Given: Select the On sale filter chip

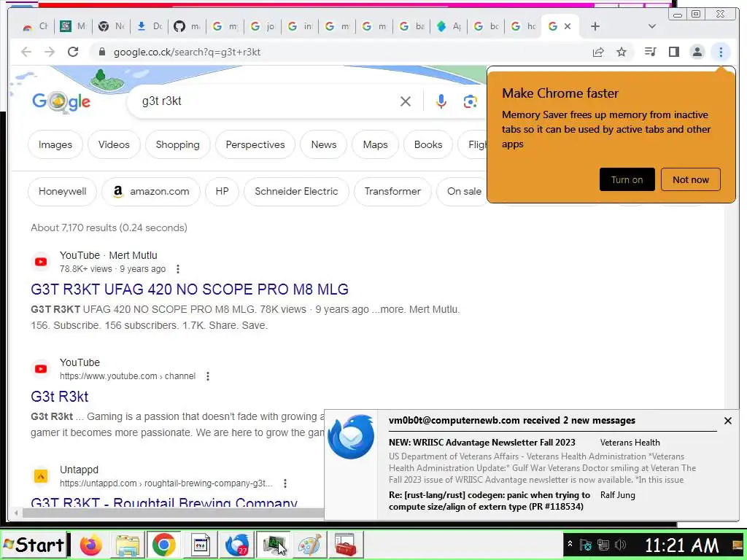Looking at the screenshot, I should click(x=462, y=192).
